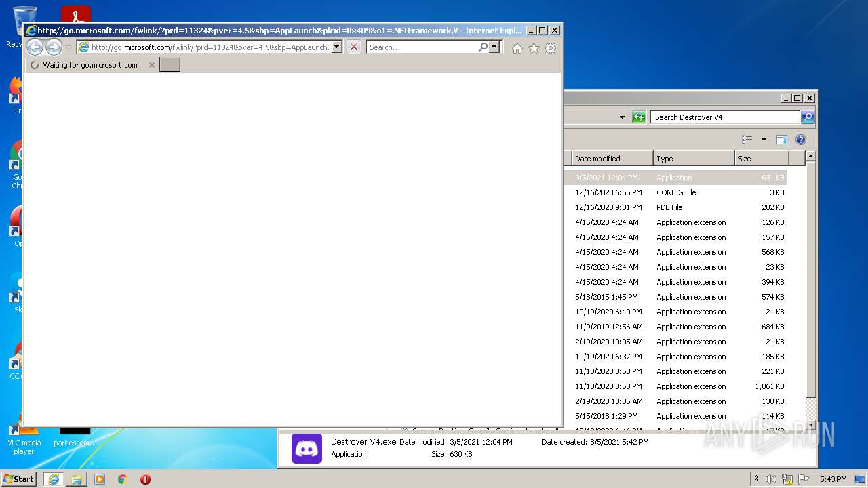Open Favorites with the star icon
The image size is (868, 488).
coord(534,48)
